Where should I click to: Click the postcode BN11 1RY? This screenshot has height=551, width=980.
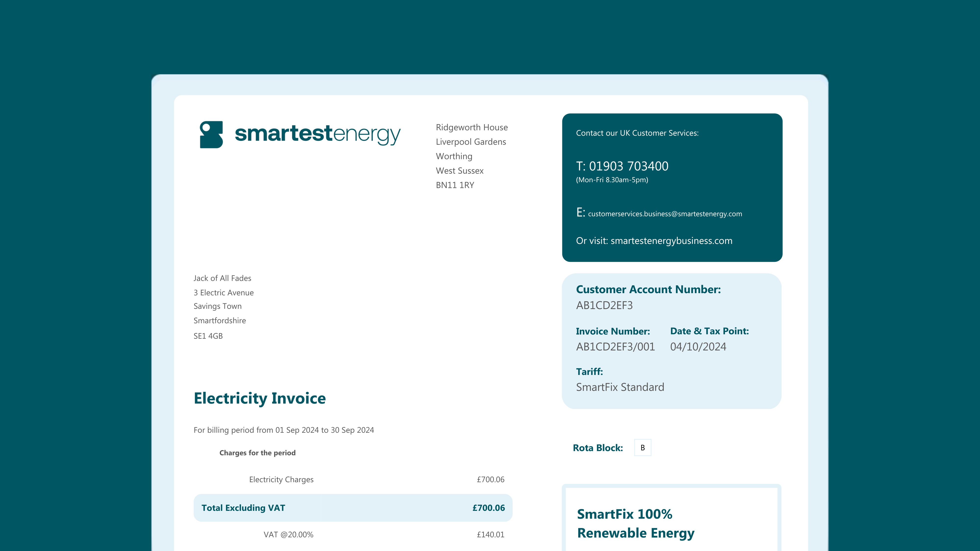coord(455,185)
